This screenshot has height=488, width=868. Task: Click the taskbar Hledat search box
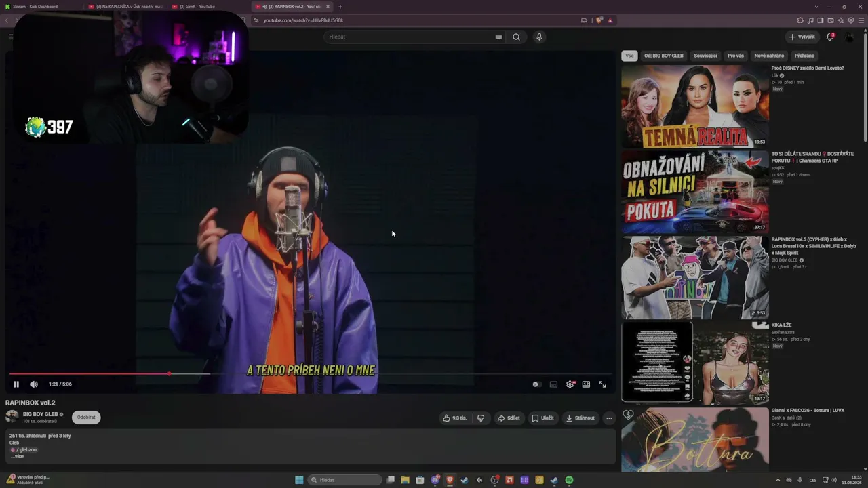click(x=345, y=480)
